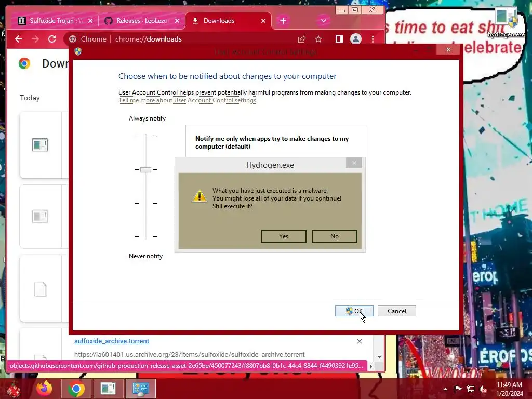Close the Releases GitHub tab
Image resolution: width=532 pixels, height=399 pixels.
177,21
